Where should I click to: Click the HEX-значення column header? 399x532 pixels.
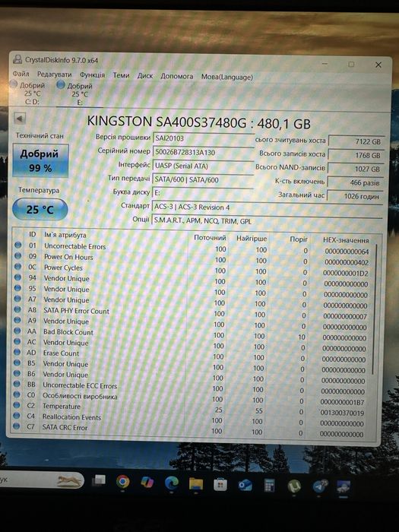(345, 240)
